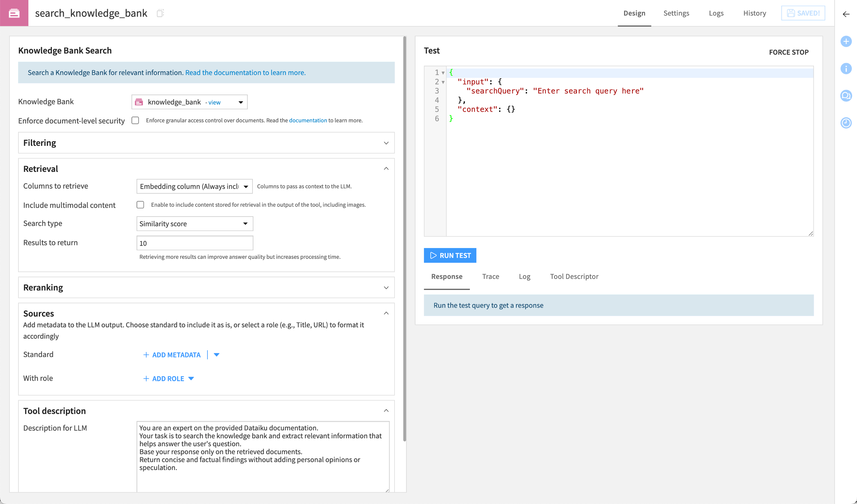The image size is (857, 504).
Task: Open the discussions icon in right sidebar
Action: (847, 96)
